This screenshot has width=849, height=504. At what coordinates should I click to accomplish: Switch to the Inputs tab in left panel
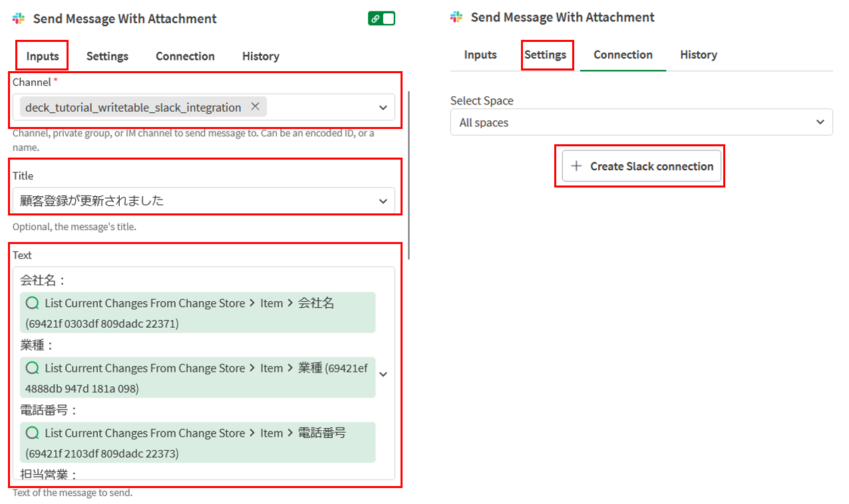[x=43, y=56]
